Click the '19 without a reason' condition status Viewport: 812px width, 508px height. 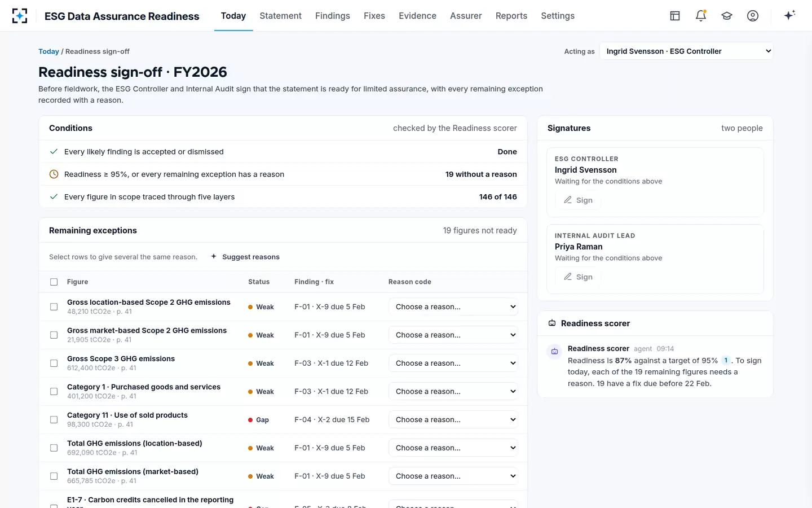tap(481, 174)
